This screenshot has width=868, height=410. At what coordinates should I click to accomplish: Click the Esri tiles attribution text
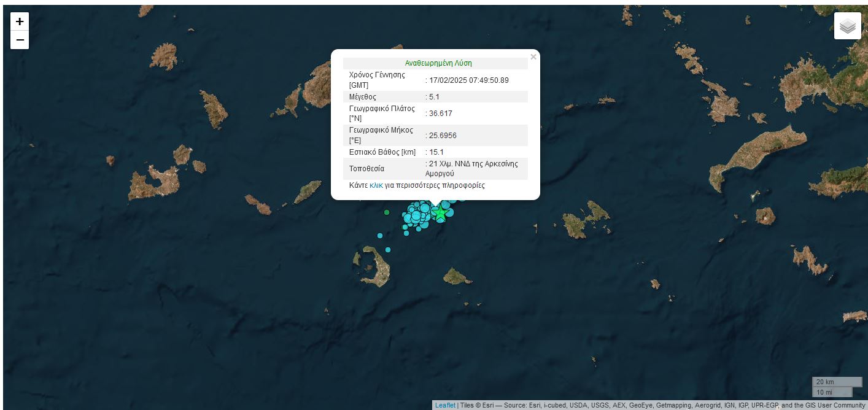point(662,405)
